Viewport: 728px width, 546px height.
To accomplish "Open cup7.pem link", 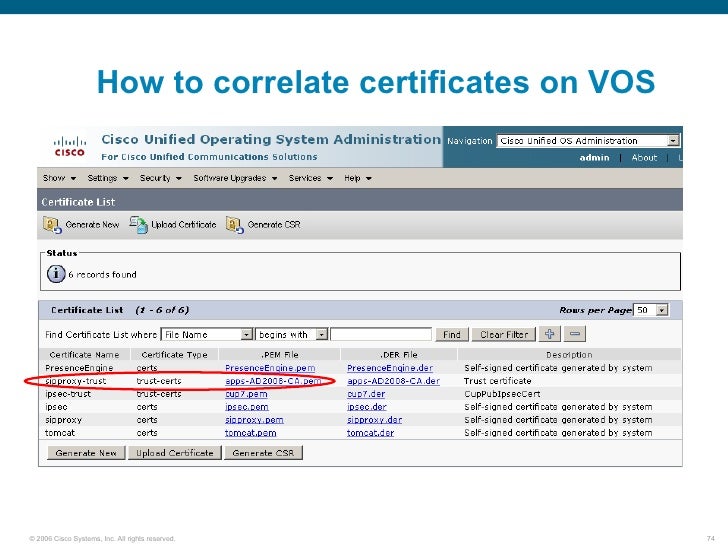I will pyautogui.click(x=246, y=394).
